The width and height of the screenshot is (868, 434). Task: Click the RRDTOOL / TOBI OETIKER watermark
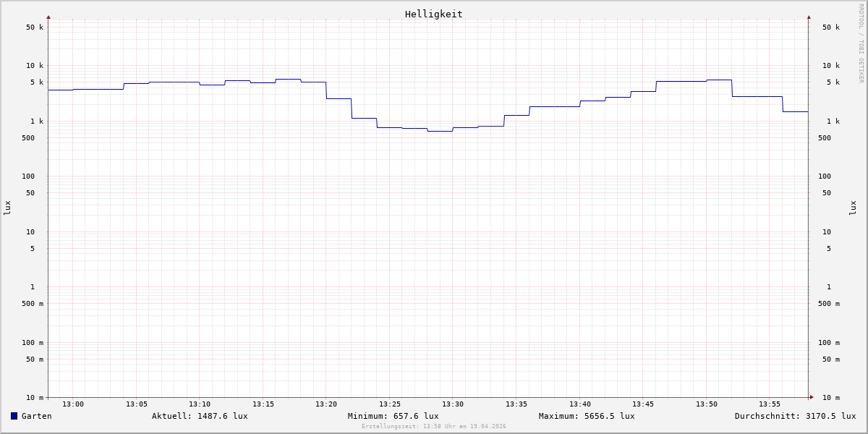point(861,43)
